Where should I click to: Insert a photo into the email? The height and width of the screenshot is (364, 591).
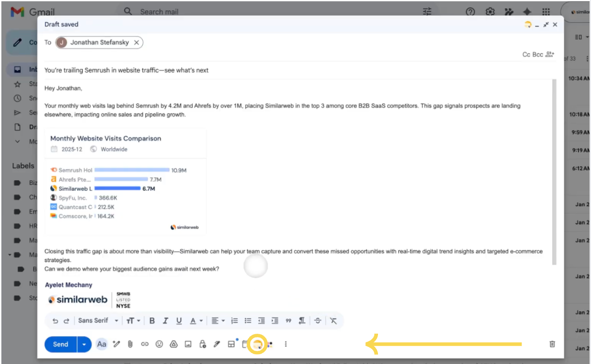(x=188, y=344)
